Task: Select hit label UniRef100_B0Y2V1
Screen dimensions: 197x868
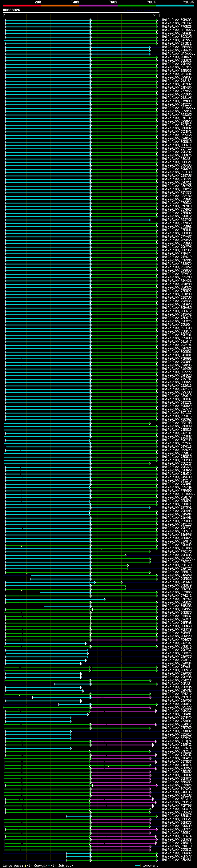Action: pyautogui.click(x=177, y=789)
